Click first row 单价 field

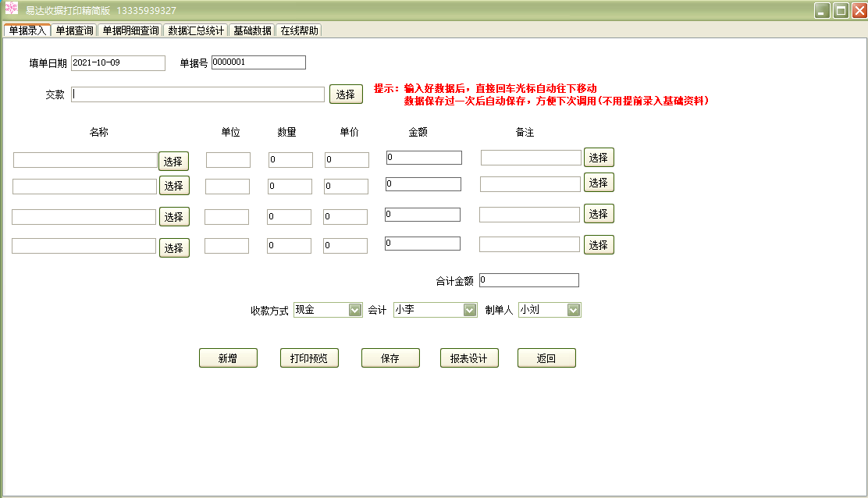click(x=347, y=160)
